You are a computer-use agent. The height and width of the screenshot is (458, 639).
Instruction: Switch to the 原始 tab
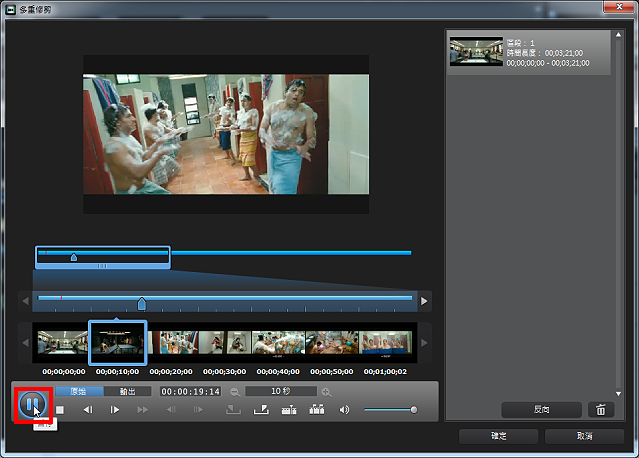coord(79,391)
